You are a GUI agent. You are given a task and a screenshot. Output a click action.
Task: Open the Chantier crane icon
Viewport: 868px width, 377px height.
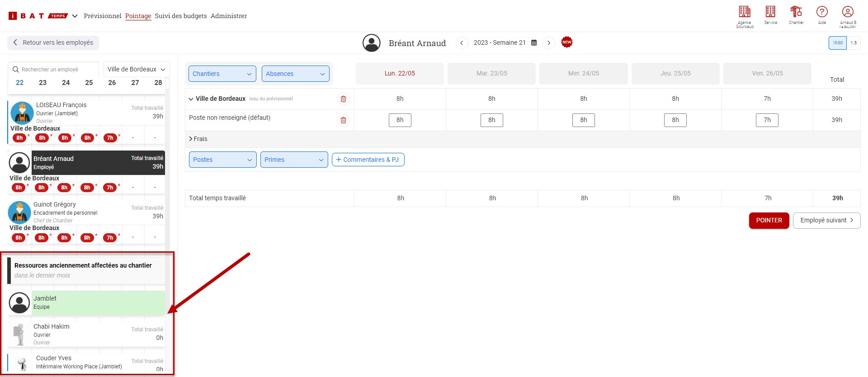796,12
